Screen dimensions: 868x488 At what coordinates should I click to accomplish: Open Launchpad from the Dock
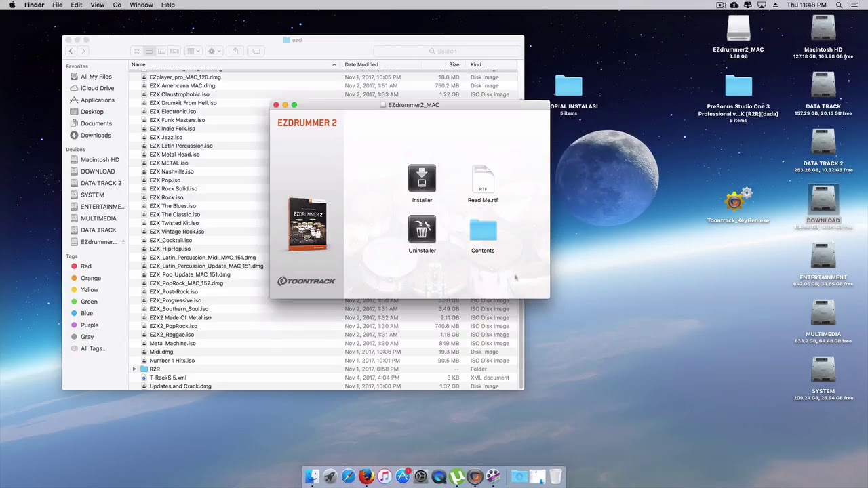330,476
